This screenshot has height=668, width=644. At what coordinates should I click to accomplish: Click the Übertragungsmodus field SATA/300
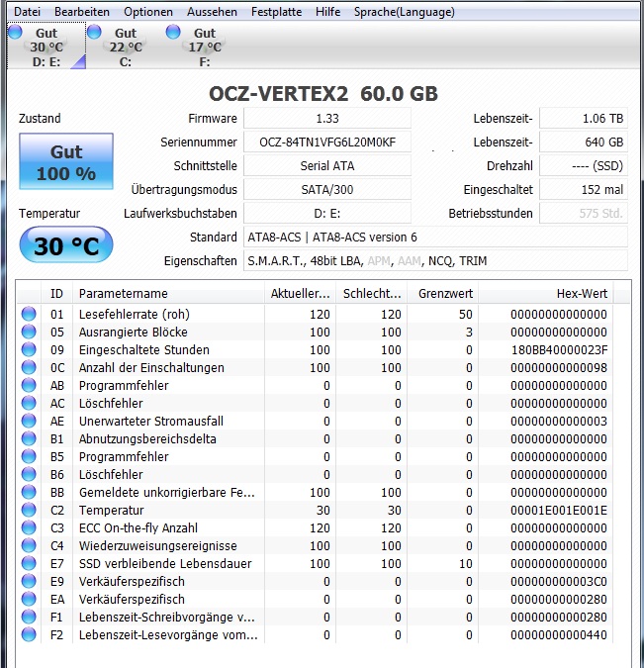(x=327, y=190)
